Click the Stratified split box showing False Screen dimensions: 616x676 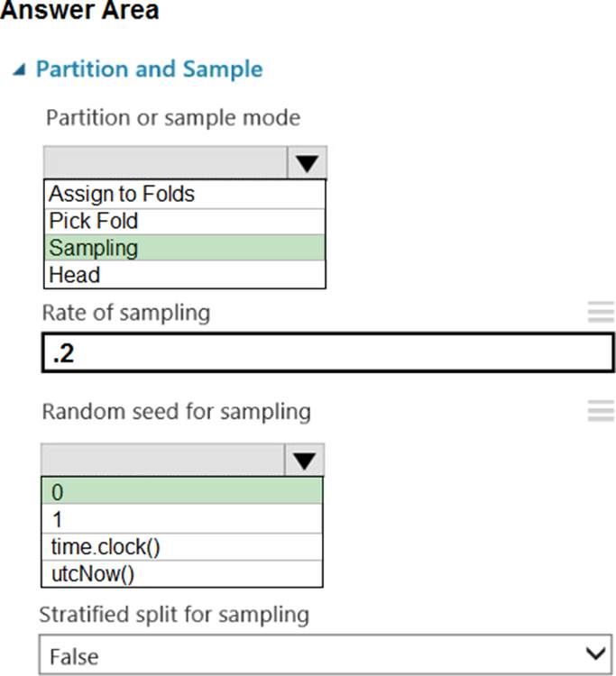click(307, 654)
